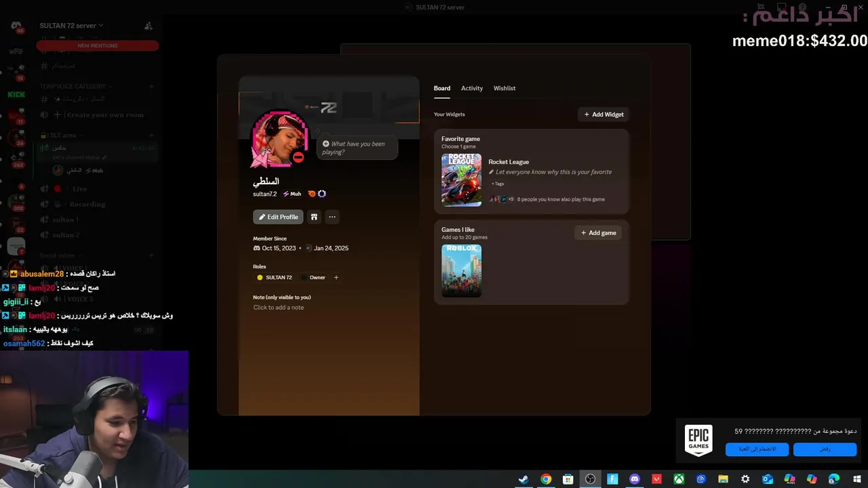
Task: Click the Muh server tag
Action: click(292, 194)
